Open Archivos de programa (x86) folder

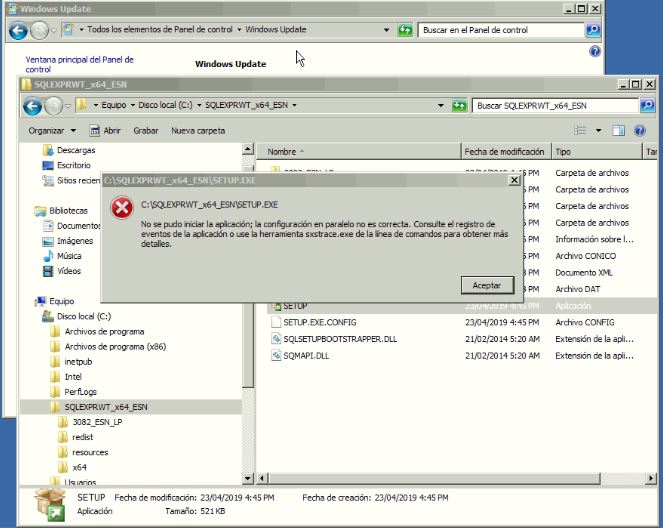108,347
